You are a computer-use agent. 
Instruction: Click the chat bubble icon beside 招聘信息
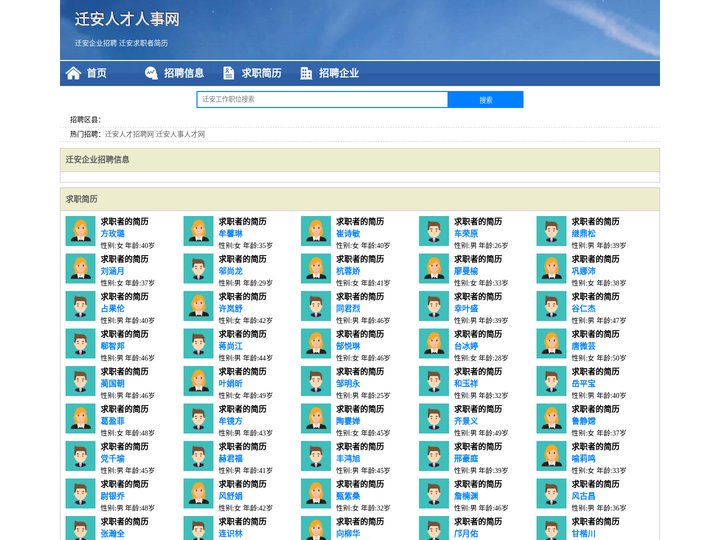151,73
